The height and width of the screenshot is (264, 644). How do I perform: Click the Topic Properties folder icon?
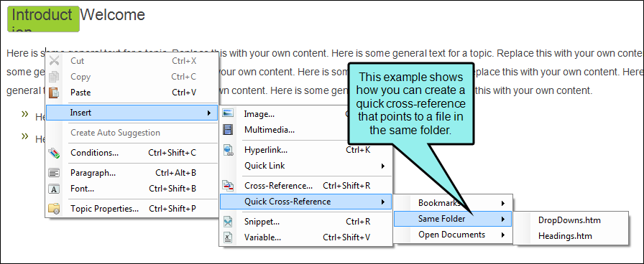pyautogui.click(x=54, y=208)
